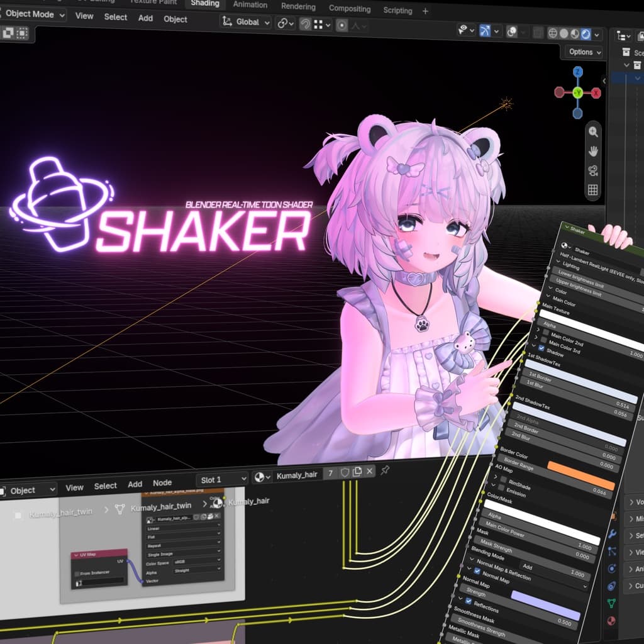
Task: Click the pin icon in node editor header
Action: pos(385,470)
